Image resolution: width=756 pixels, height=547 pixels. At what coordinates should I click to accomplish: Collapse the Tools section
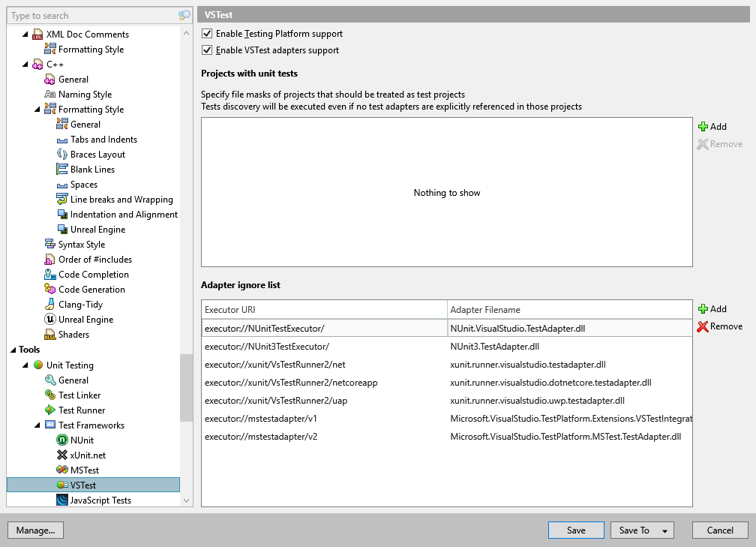(x=13, y=350)
